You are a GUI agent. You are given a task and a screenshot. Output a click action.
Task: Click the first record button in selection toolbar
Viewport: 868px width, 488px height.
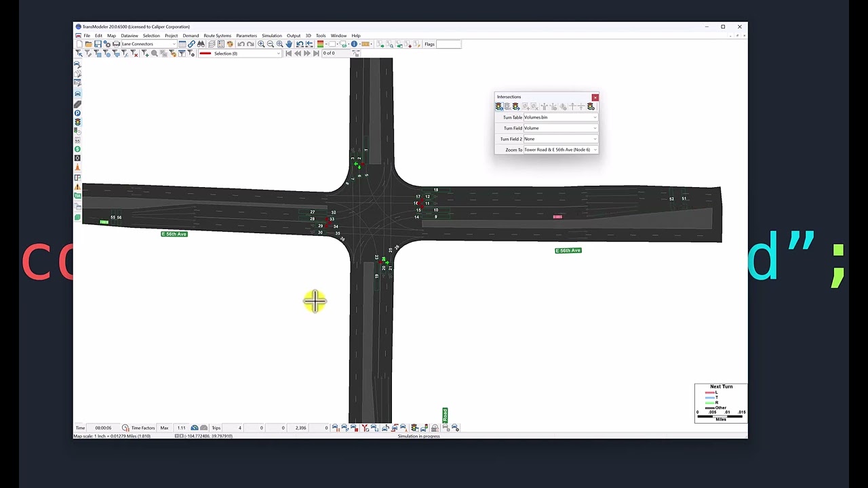coord(288,54)
